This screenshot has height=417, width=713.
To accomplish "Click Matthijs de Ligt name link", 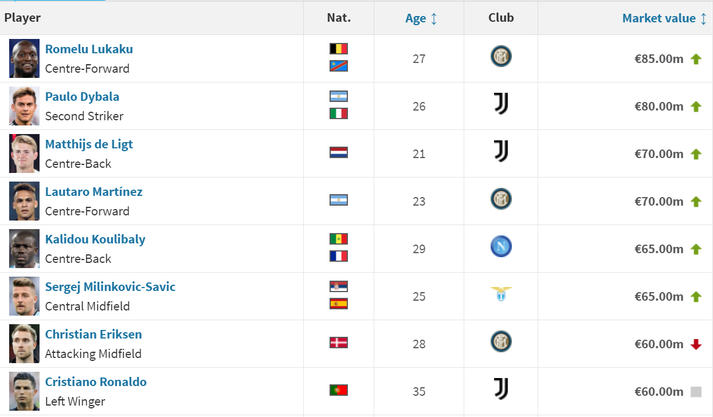I will pos(89,144).
